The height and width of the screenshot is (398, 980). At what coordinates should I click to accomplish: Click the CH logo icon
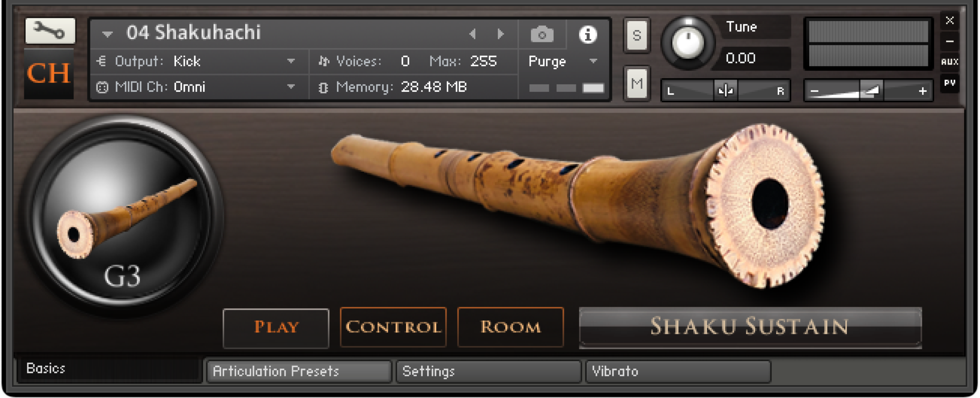pos(49,74)
